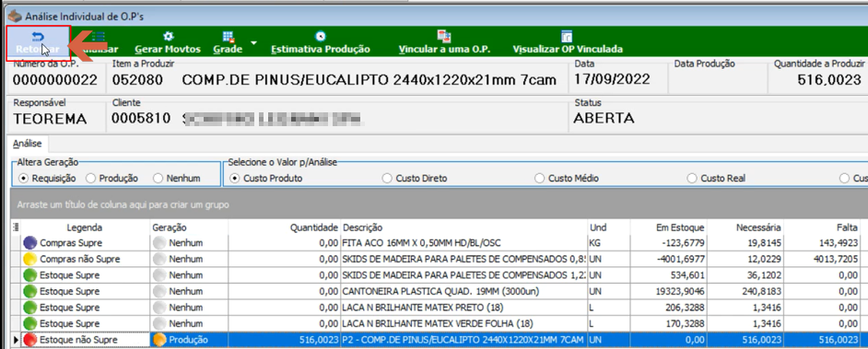
Task: Click the Em Estoque value 19323,9046
Action: pos(679,291)
